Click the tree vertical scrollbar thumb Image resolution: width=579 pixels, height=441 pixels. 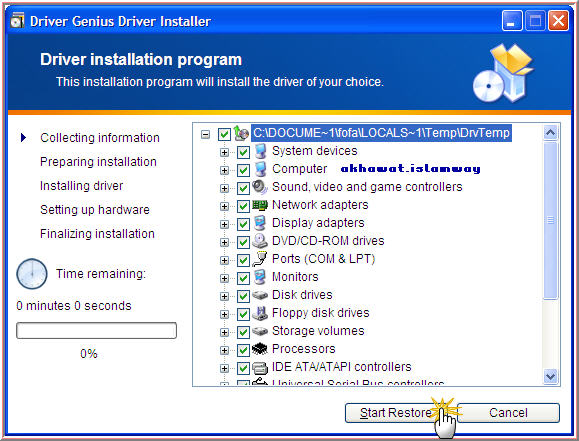(x=551, y=220)
